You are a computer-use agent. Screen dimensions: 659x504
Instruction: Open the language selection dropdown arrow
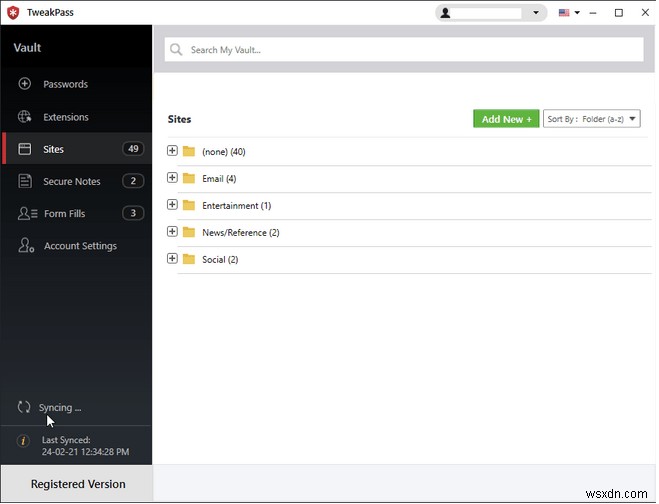578,13
